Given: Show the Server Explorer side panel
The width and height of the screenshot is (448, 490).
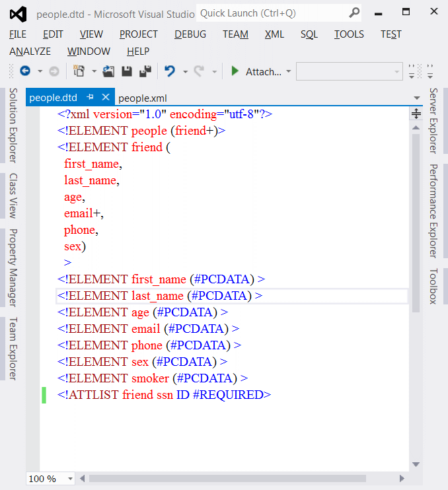Looking at the screenshot, I should [x=433, y=121].
